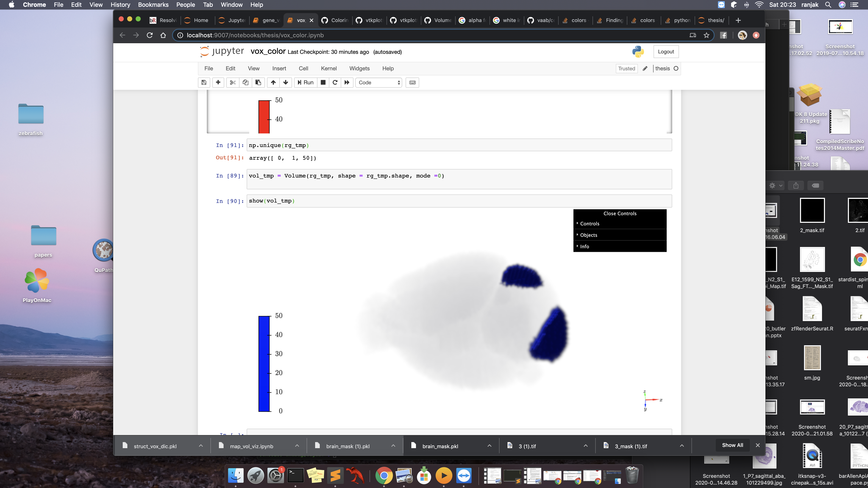This screenshot has width=868, height=488.
Task: Open the Widgets menu
Action: tap(359, 68)
